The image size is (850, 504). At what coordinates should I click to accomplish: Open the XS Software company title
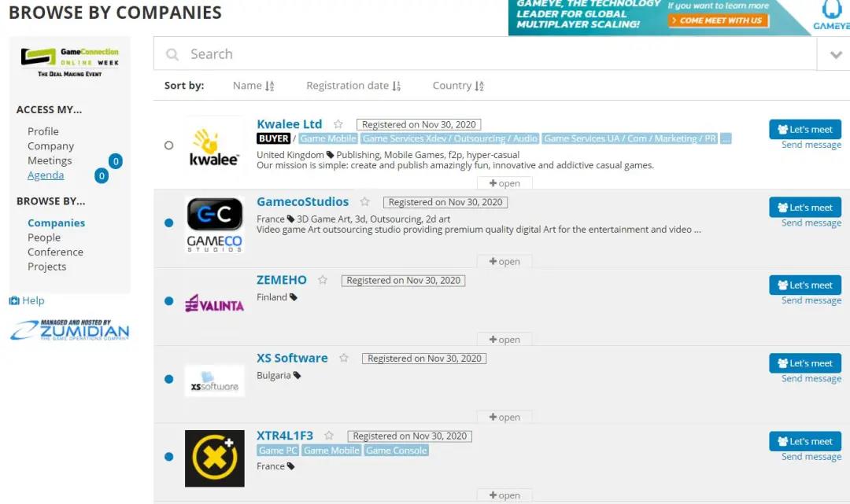[x=292, y=358]
